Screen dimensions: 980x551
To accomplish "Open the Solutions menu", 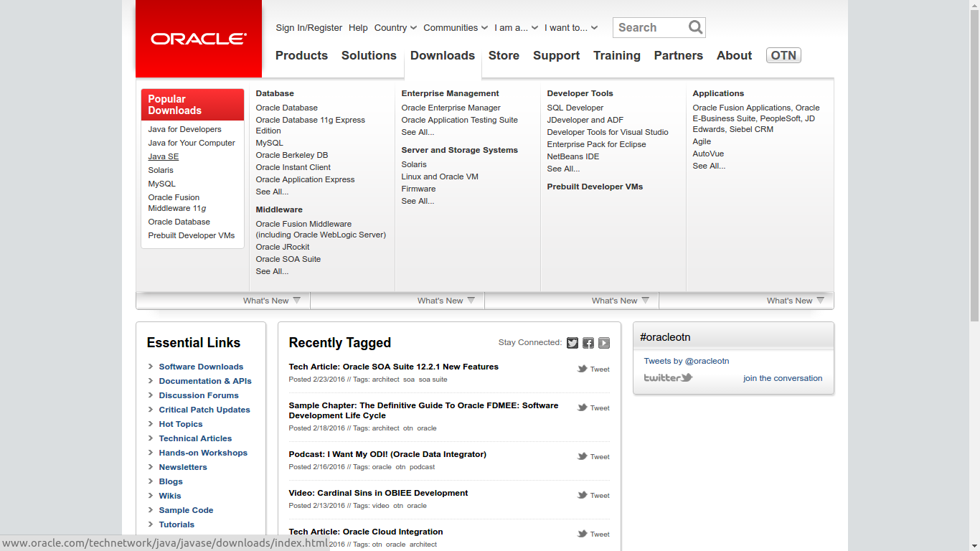I will point(369,55).
